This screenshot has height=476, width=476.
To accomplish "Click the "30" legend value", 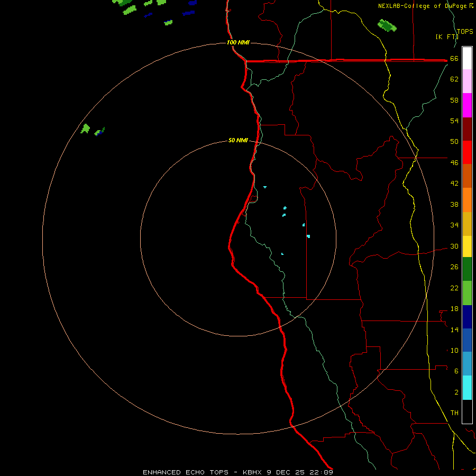I will (454, 246).
